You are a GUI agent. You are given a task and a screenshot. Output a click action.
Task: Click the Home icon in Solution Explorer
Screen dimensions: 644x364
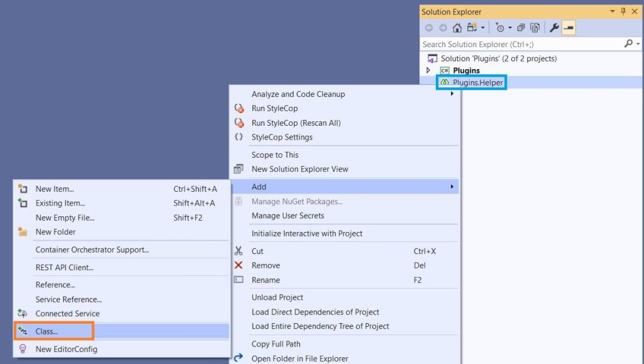[457, 28]
